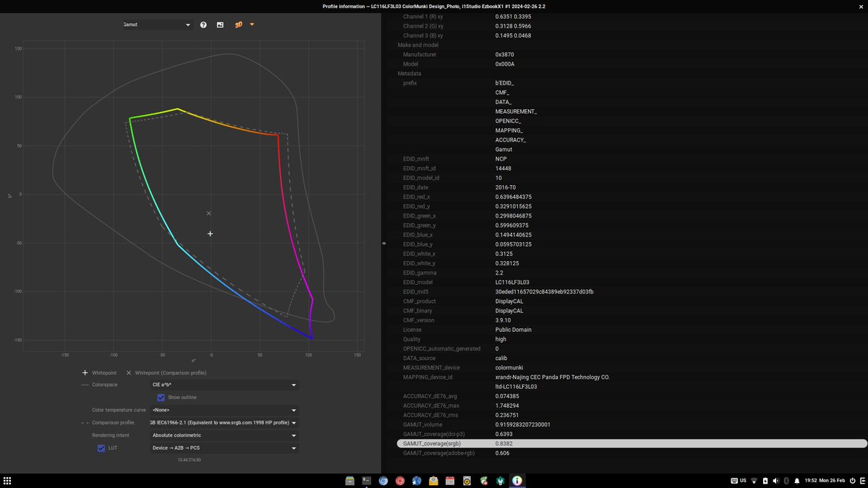868x488 pixels.
Task: Expand the arrow beside the 3D icon
Action: pyautogui.click(x=252, y=25)
